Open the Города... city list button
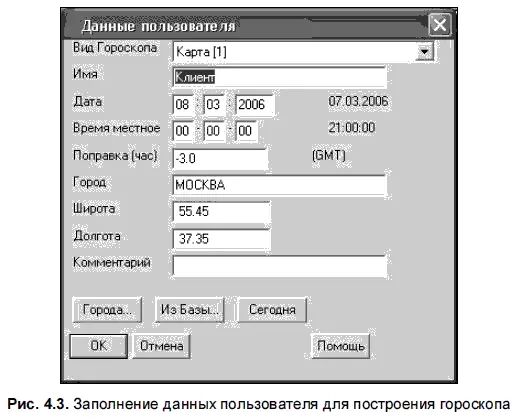The height and width of the screenshot is (420, 517). (x=107, y=310)
